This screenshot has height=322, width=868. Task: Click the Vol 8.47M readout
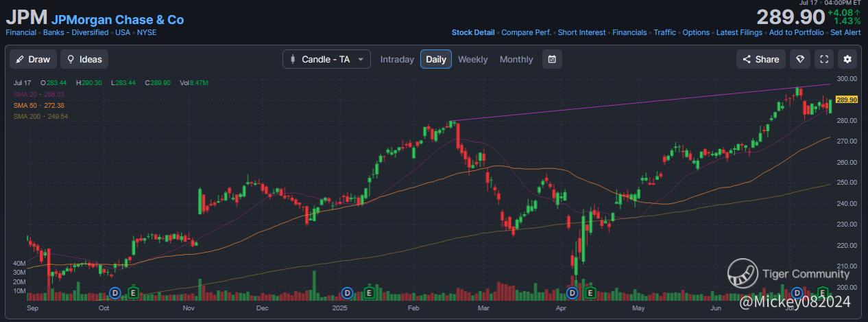pos(194,82)
